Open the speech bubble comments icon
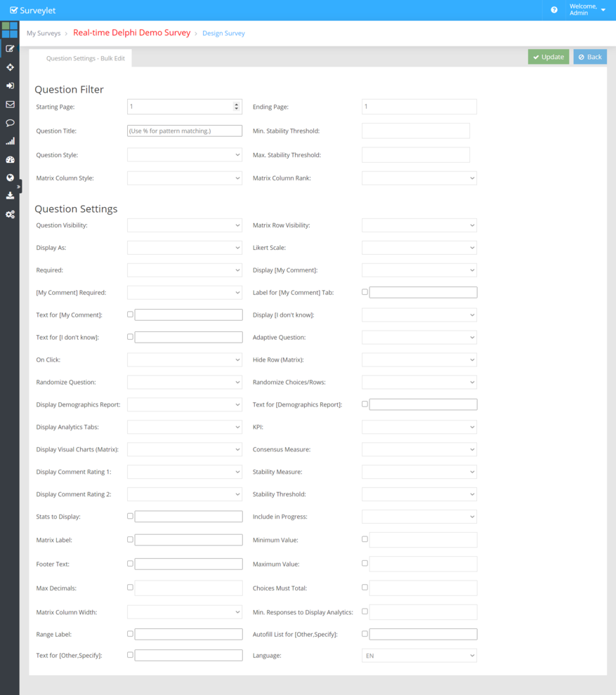 tap(10, 123)
